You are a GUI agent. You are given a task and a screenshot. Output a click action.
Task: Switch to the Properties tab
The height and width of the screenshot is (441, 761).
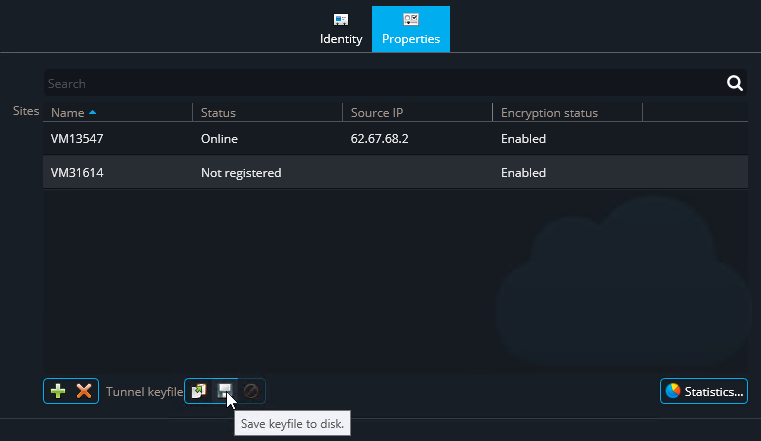pos(411,29)
